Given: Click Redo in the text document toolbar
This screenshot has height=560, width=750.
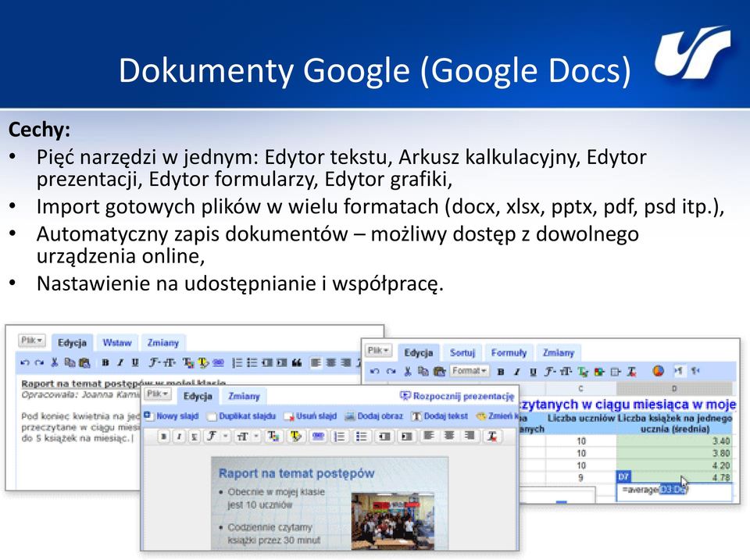Looking at the screenshot, I should [x=40, y=363].
